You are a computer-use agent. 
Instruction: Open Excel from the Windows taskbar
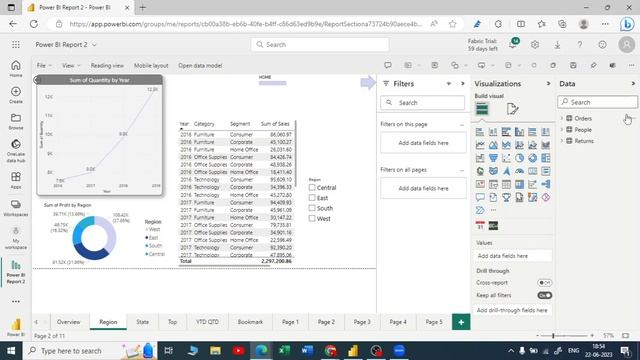(x=284, y=351)
